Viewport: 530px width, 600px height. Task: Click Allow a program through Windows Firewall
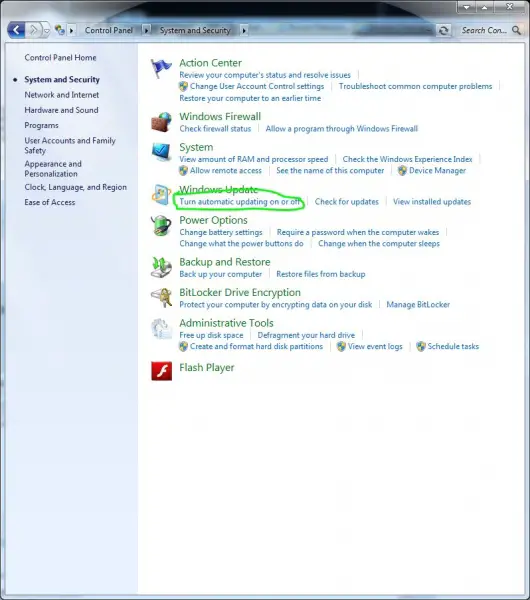342,129
